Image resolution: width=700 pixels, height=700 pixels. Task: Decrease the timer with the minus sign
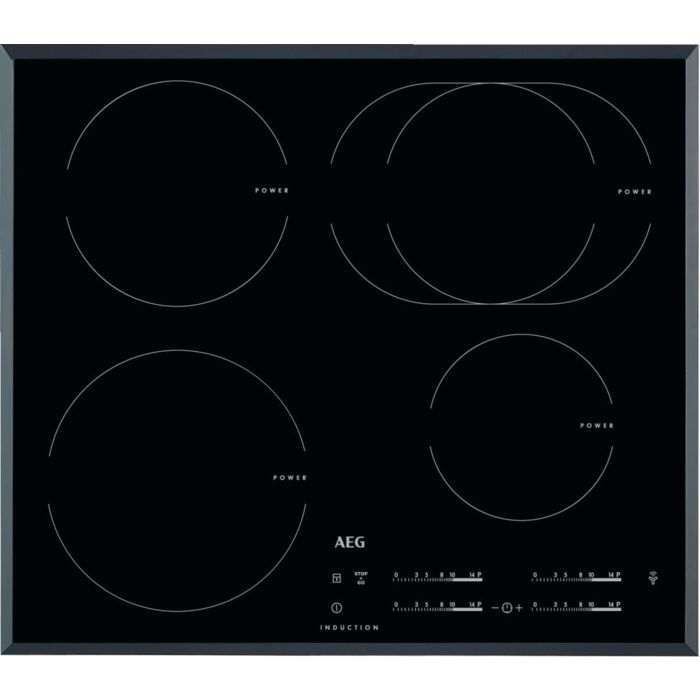(495, 608)
